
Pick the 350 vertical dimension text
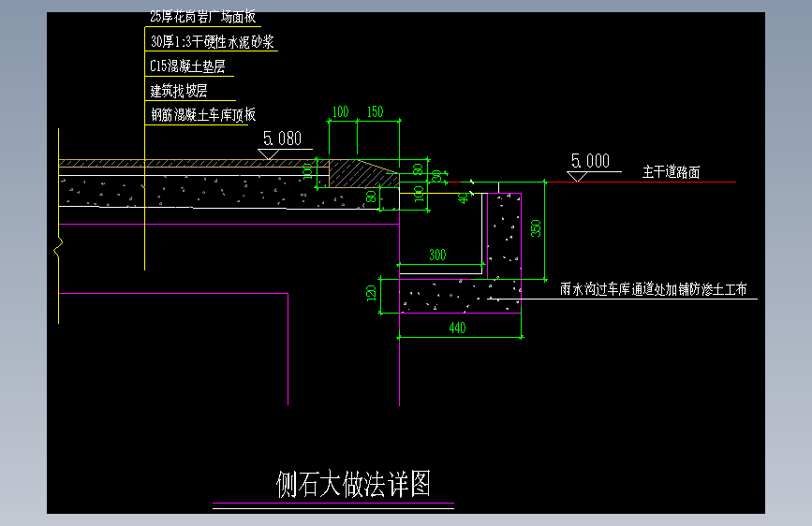coord(536,228)
